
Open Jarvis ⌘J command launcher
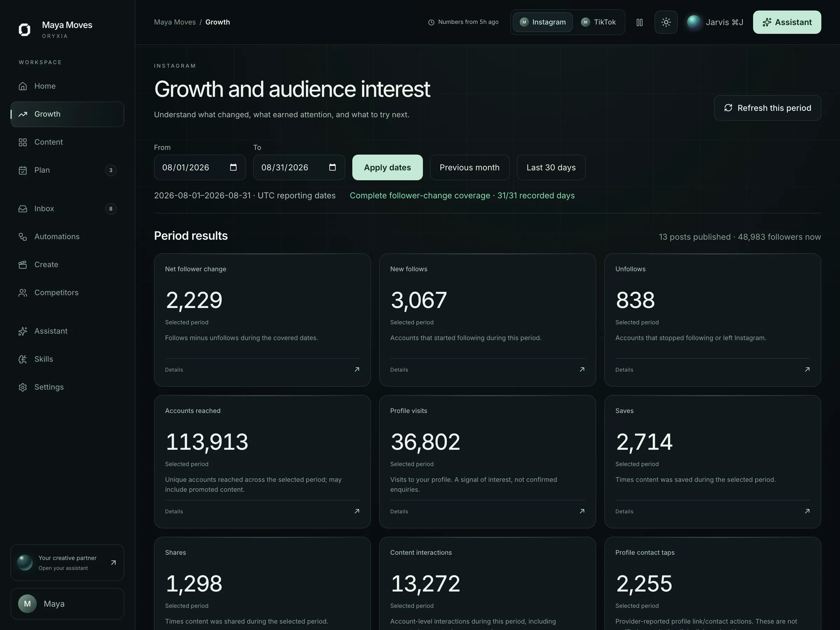tap(715, 22)
